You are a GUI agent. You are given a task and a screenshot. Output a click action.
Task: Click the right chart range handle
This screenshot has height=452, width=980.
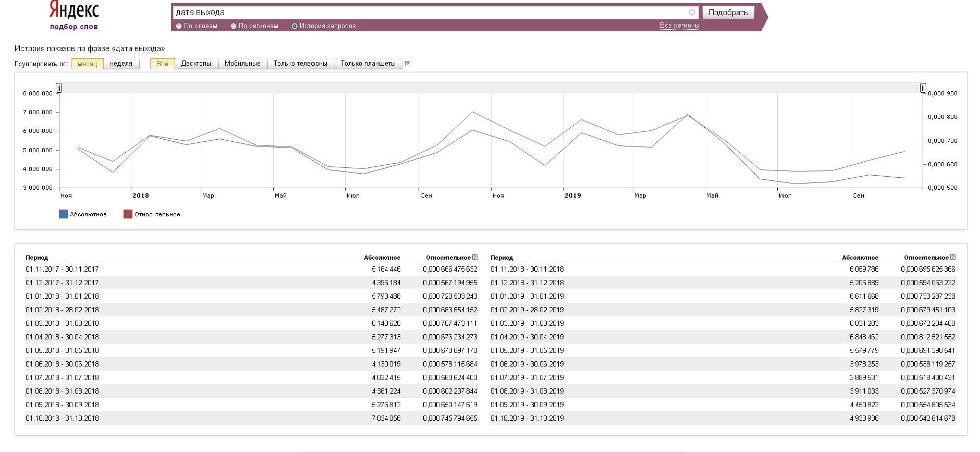tap(923, 88)
